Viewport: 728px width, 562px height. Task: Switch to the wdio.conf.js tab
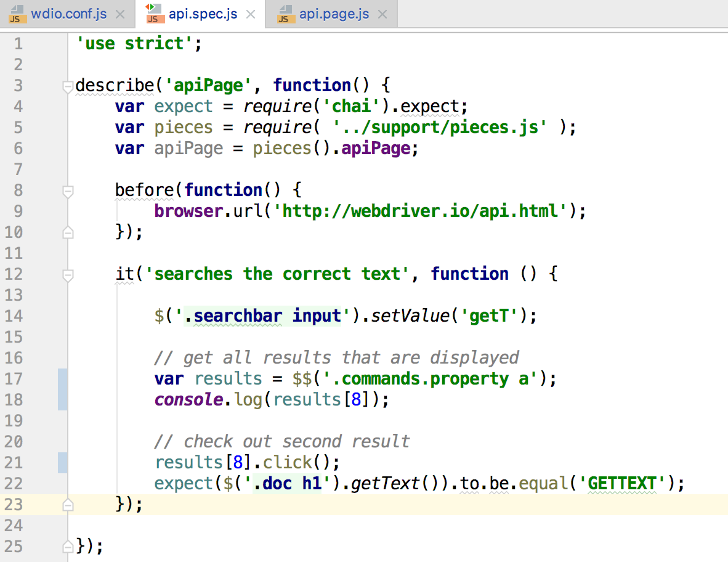tap(68, 14)
